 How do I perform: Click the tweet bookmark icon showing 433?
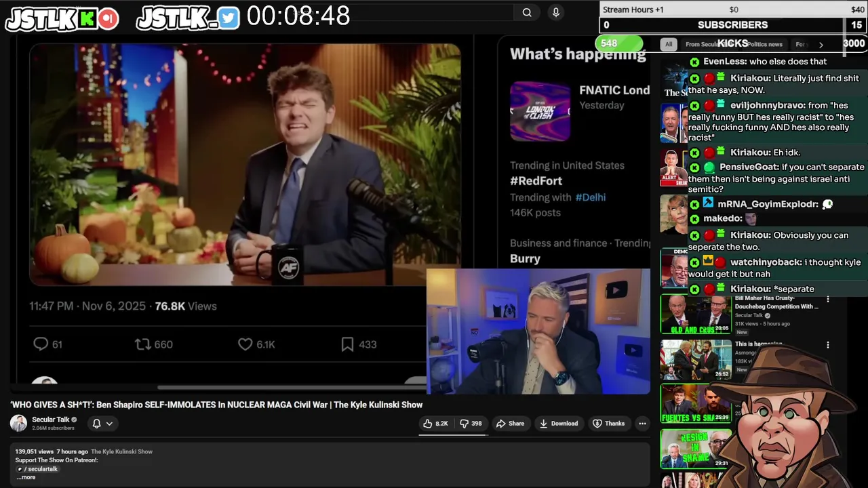coord(347,344)
